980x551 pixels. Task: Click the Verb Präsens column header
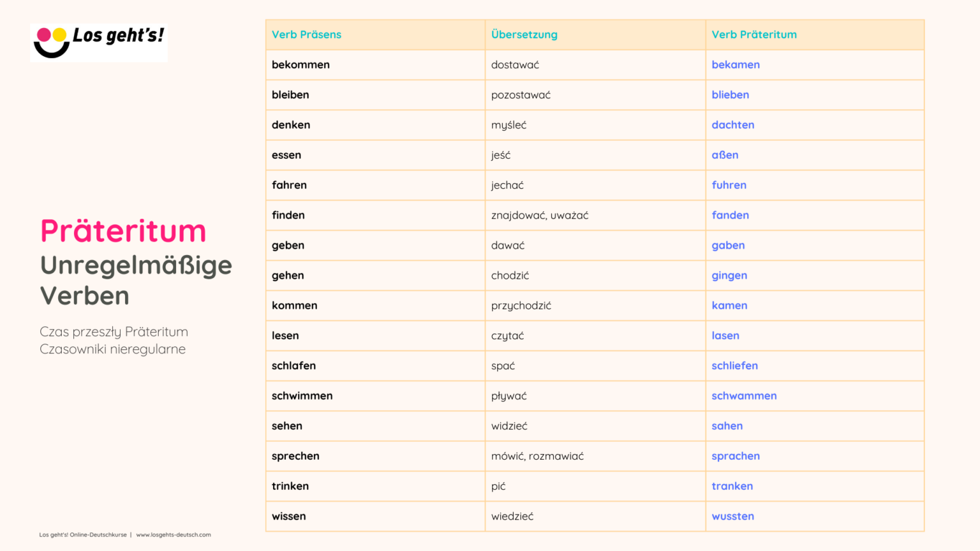point(306,34)
